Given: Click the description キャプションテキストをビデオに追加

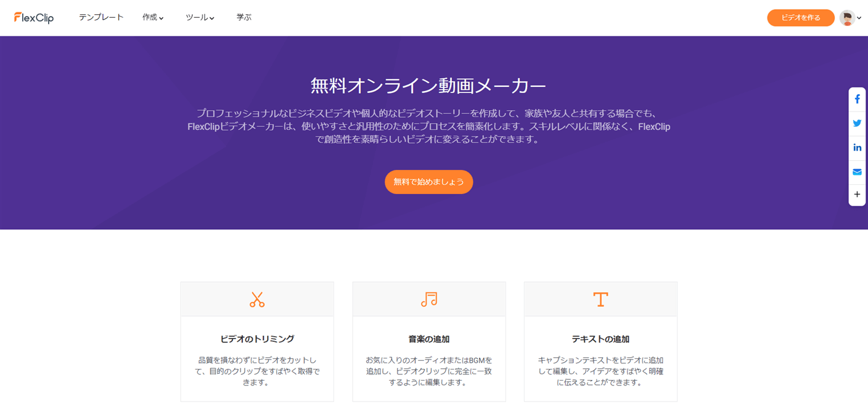Looking at the screenshot, I should tap(600, 371).
